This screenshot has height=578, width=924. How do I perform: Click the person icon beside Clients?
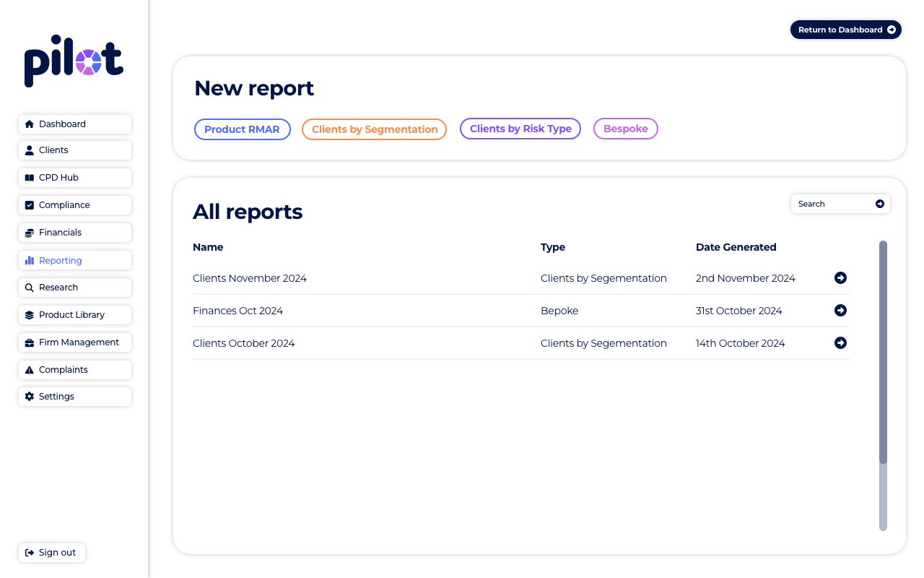point(30,150)
